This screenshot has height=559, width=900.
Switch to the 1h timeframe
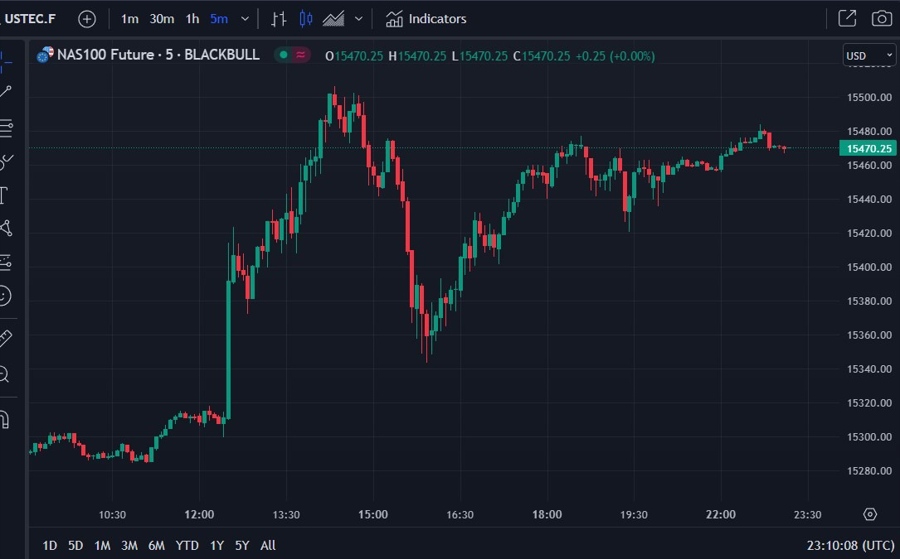point(192,19)
